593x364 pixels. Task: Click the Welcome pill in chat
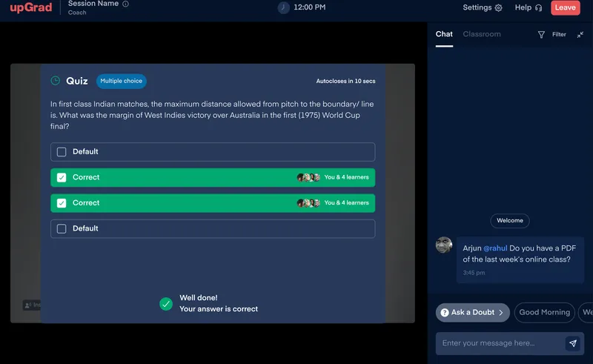click(x=510, y=221)
